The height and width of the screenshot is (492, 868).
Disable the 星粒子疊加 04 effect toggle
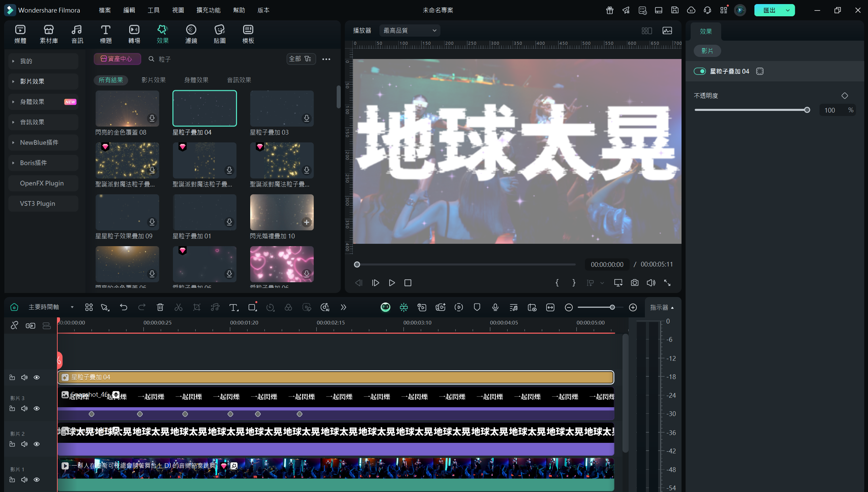tap(699, 71)
